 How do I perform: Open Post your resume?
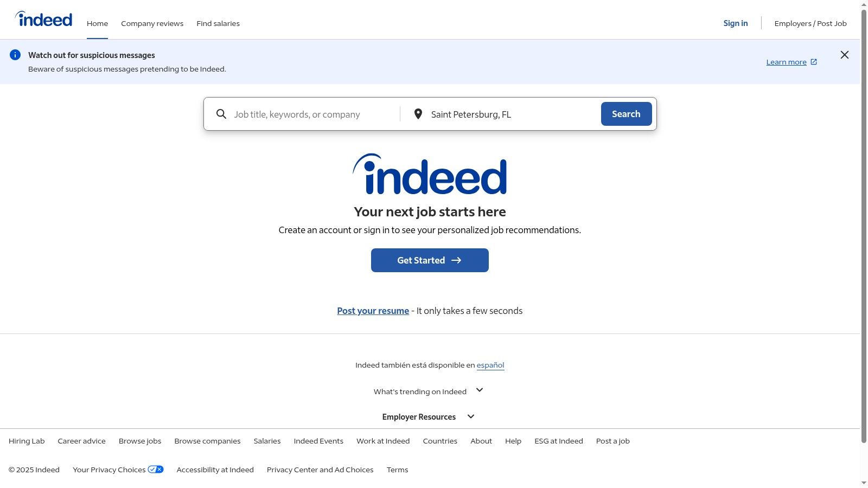click(373, 310)
